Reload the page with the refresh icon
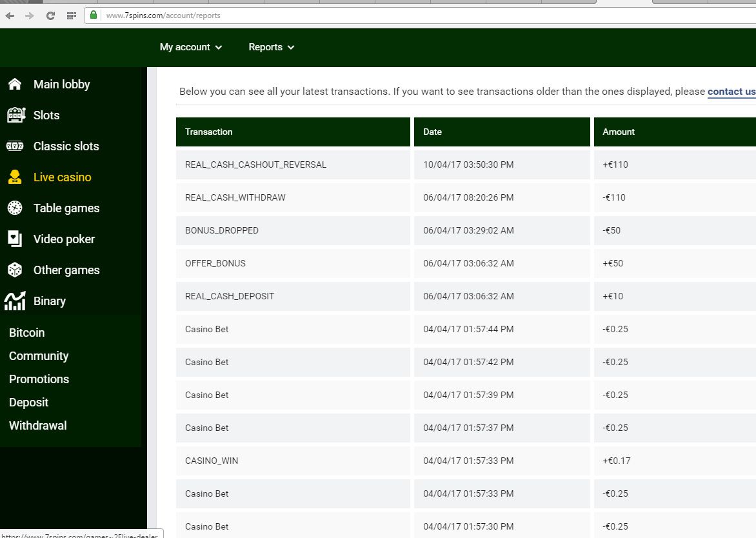 pyautogui.click(x=50, y=15)
